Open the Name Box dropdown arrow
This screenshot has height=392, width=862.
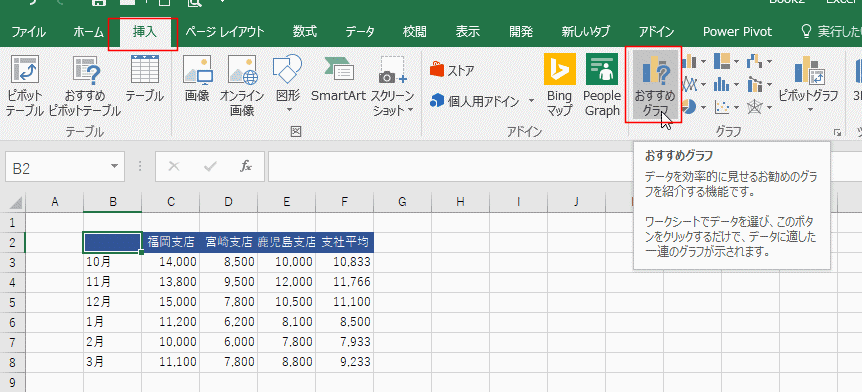point(114,167)
